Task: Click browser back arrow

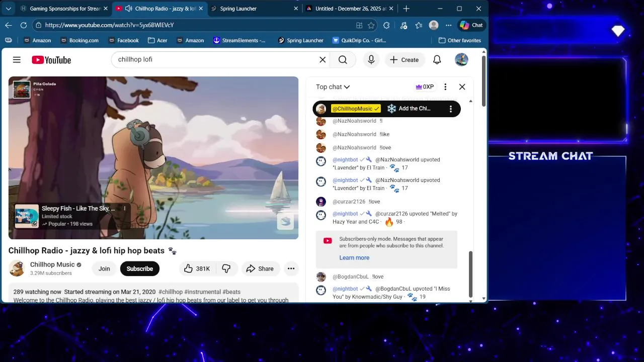Action: tap(9, 25)
